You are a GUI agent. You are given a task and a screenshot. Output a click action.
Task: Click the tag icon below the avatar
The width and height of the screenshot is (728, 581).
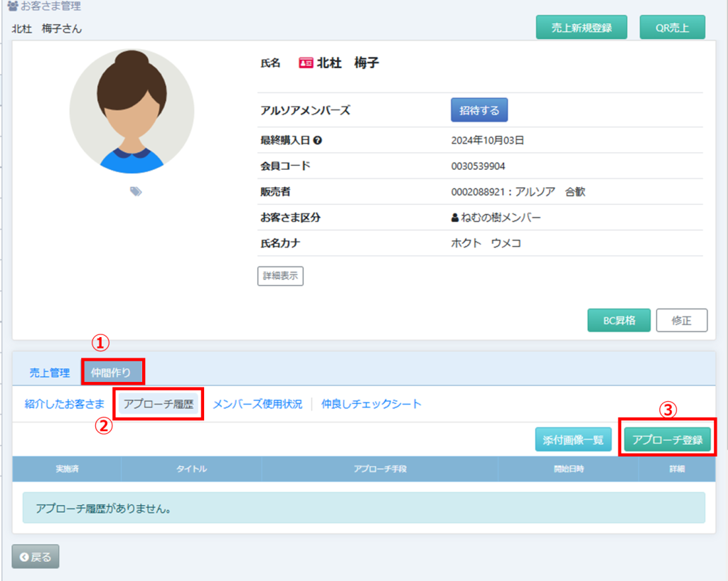tap(136, 191)
